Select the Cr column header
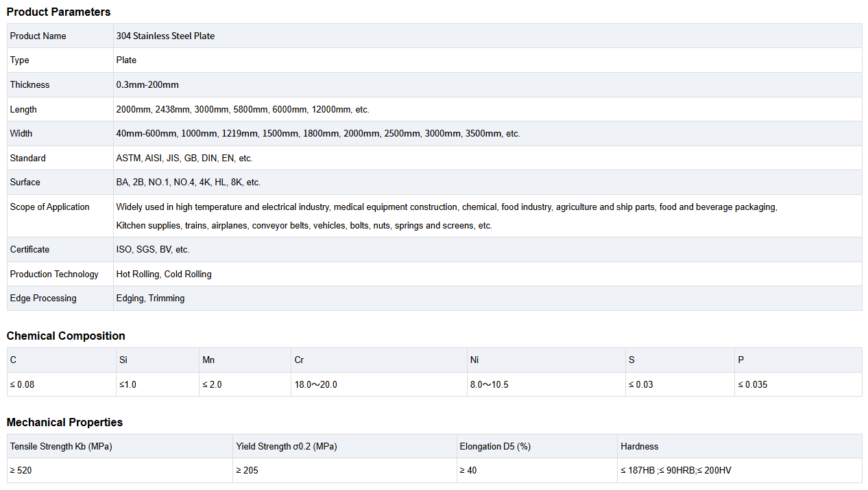This screenshot has width=868, height=490. (x=299, y=360)
